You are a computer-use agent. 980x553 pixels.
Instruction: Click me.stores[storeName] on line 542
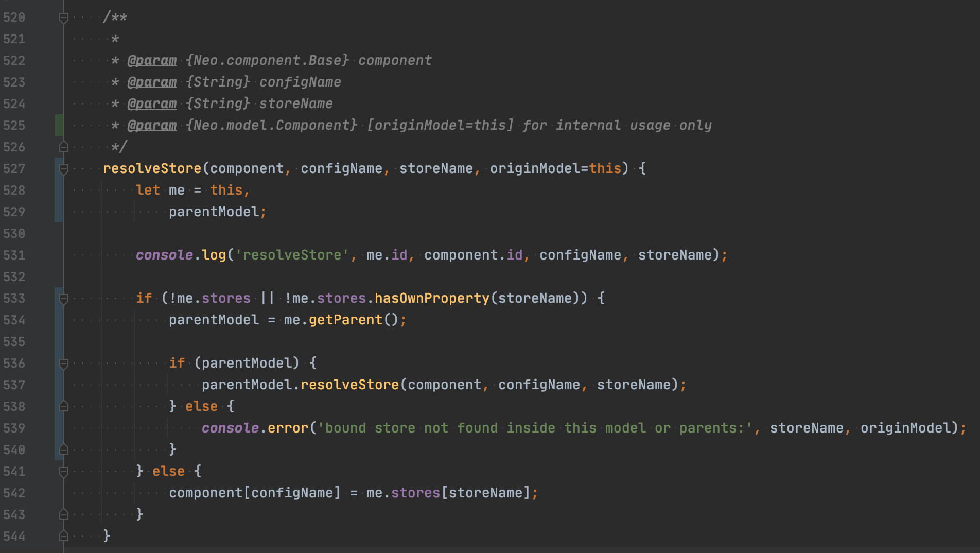(x=448, y=493)
